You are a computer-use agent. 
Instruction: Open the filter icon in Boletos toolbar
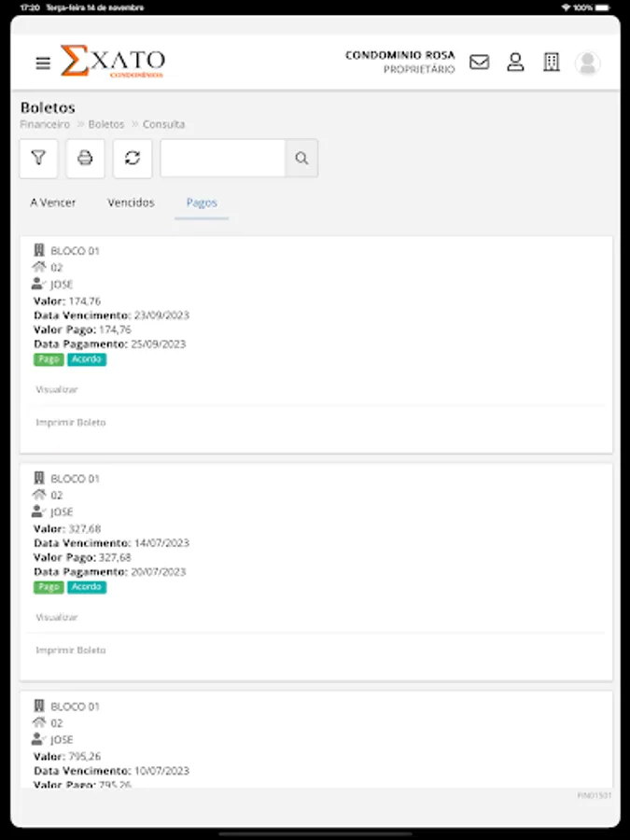point(38,159)
